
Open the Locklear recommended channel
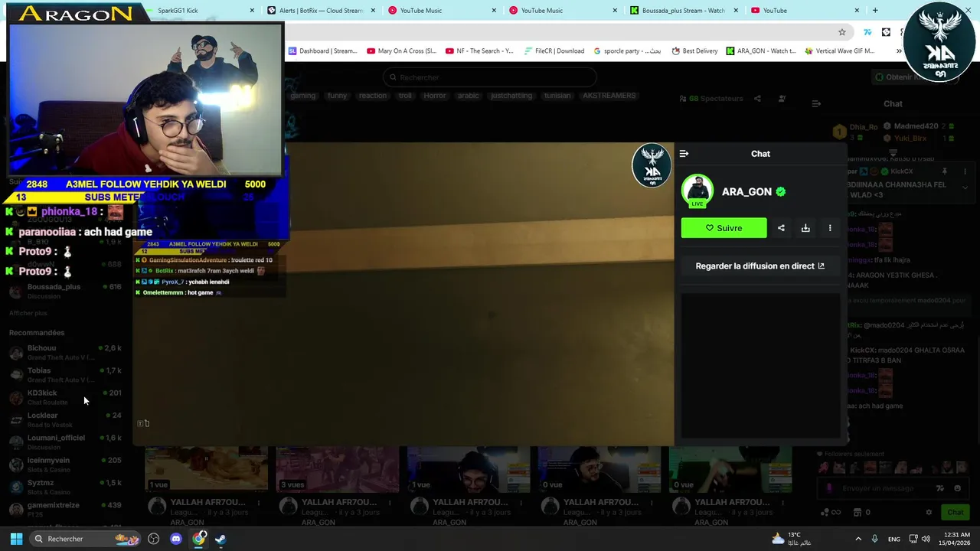[x=65, y=419]
